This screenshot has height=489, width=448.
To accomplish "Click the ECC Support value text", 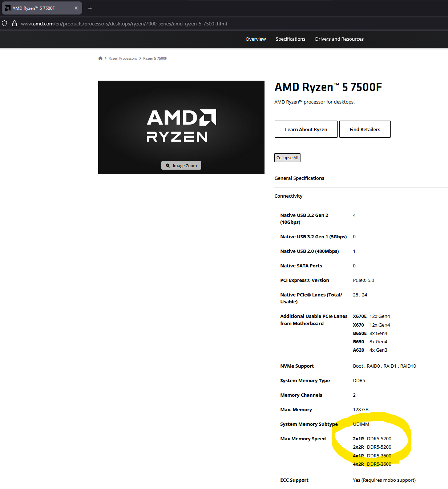I will tap(384, 480).
